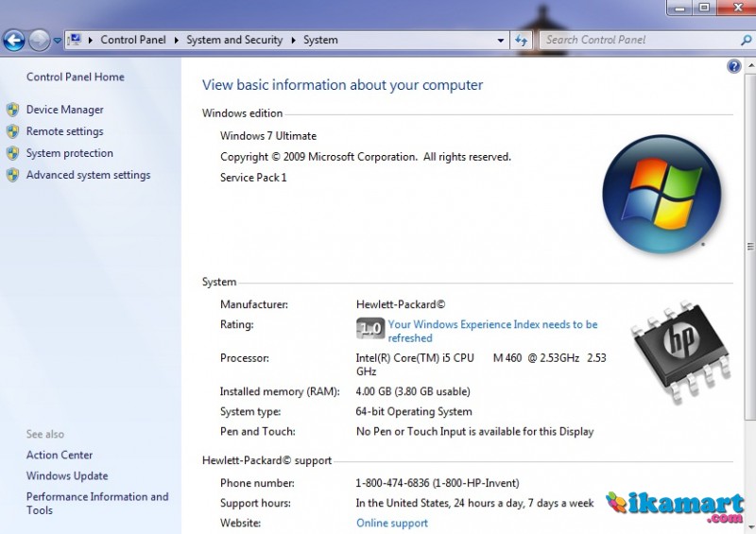756x534 pixels.
Task: Expand the address bar history dropdown
Action: pos(501,41)
